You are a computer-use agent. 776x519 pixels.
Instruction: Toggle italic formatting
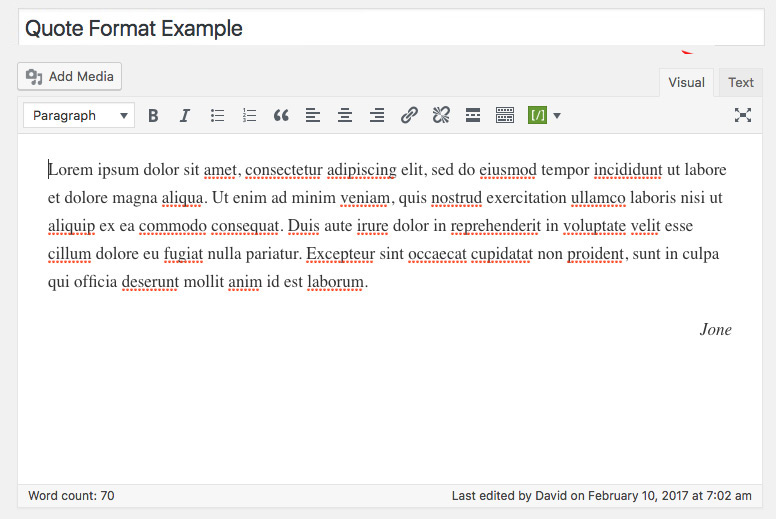185,116
